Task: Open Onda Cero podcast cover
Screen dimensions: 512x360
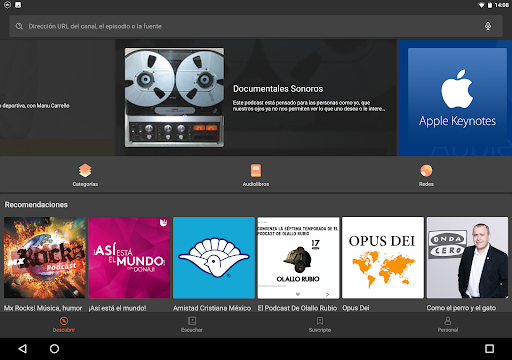Action: tap(467, 258)
